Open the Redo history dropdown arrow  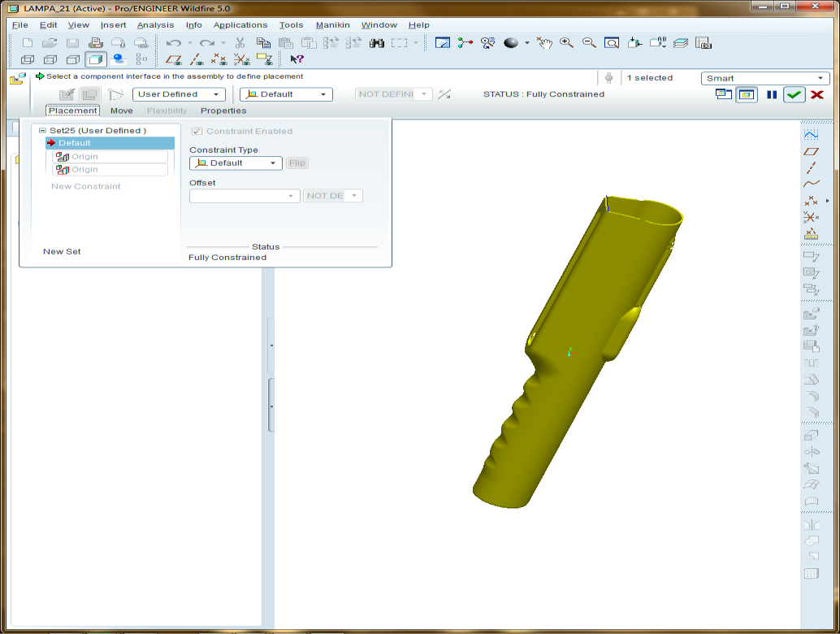[223, 43]
